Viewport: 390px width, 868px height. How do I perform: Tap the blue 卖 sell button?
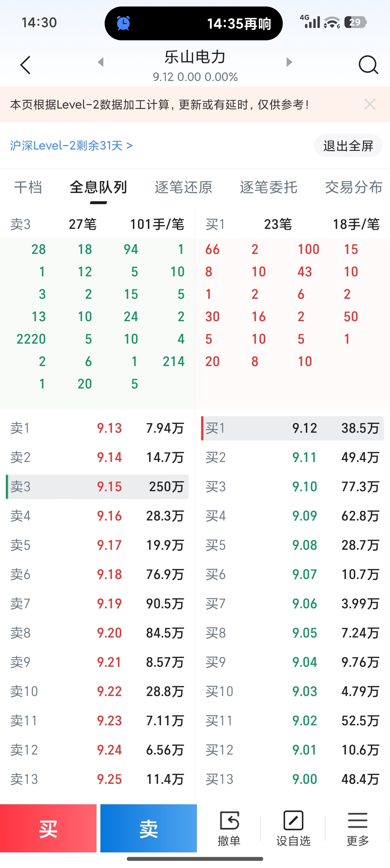point(149,828)
